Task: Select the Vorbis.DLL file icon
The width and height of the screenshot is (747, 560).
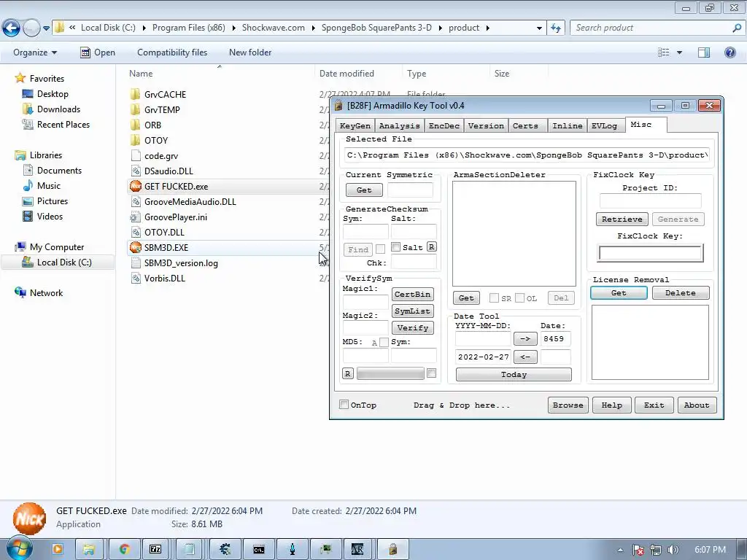Action: click(136, 278)
